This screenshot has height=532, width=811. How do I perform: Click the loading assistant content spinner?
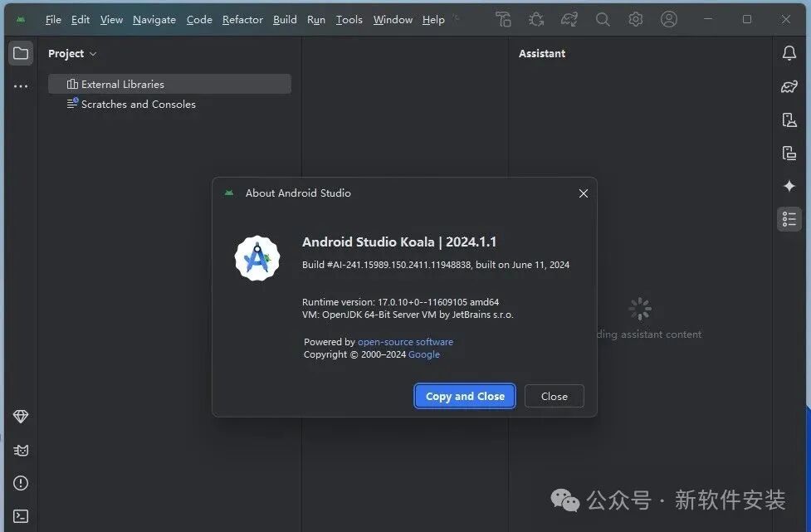point(640,309)
